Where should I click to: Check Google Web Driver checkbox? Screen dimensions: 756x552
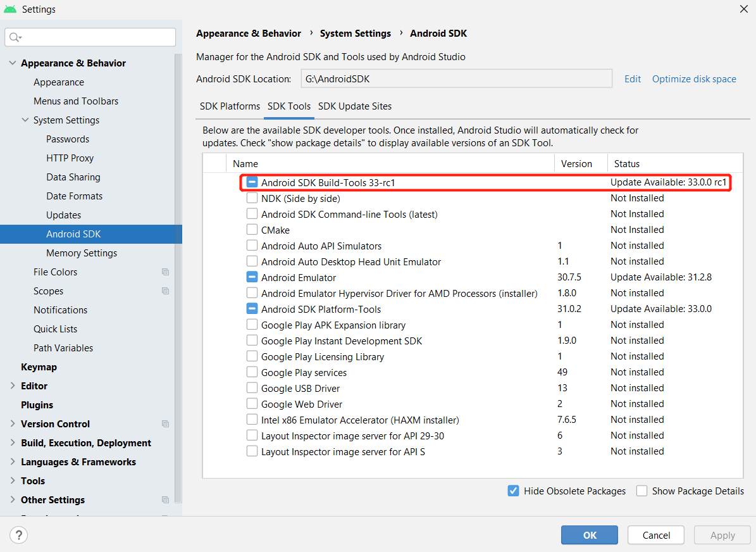(252, 404)
